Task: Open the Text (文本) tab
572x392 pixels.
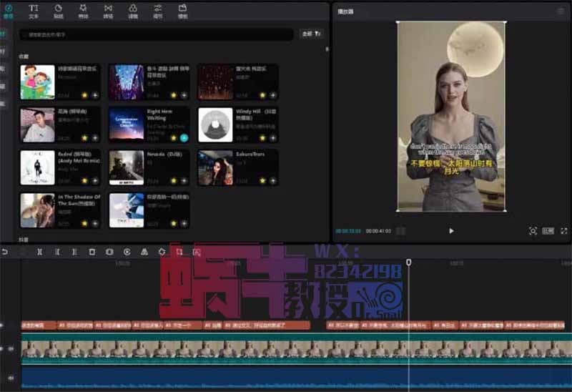Action: [x=34, y=11]
